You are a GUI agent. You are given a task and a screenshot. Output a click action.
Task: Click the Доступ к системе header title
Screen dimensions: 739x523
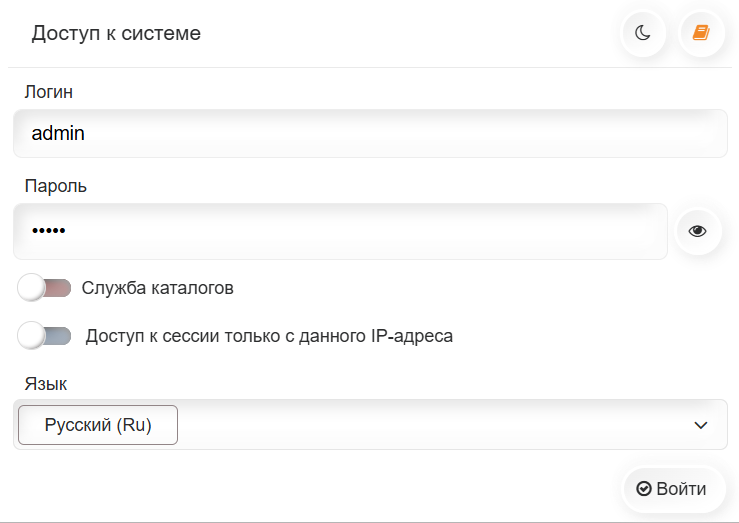click(116, 33)
